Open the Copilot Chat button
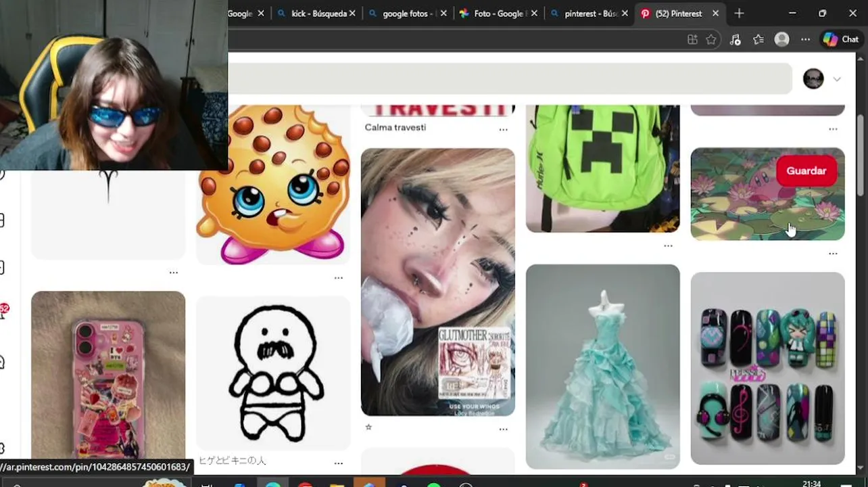The width and height of the screenshot is (868, 487). (x=841, y=40)
